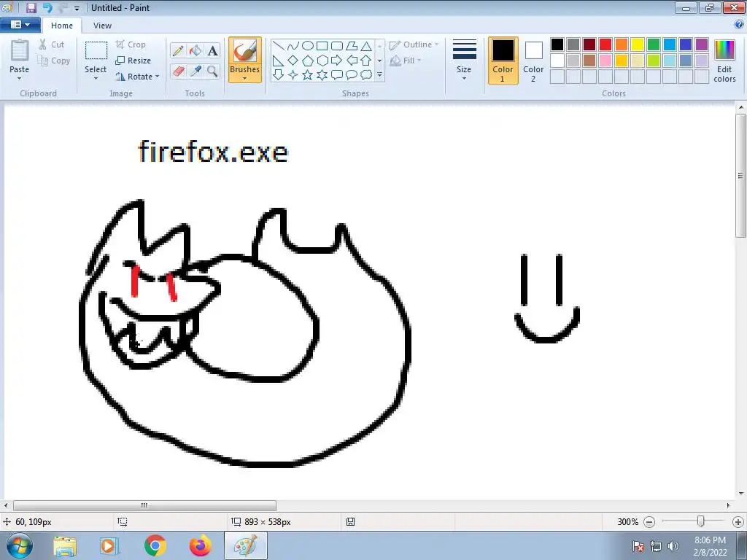Image resolution: width=747 pixels, height=560 pixels.
Task: Open the Rotate dropdown
Action: coord(137,76)
